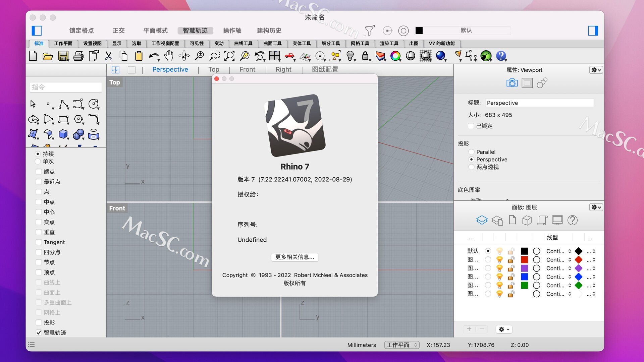Click the camera icon in Viewport properties
The width and height of the screenshot is (644, 362).
(512, 83)
